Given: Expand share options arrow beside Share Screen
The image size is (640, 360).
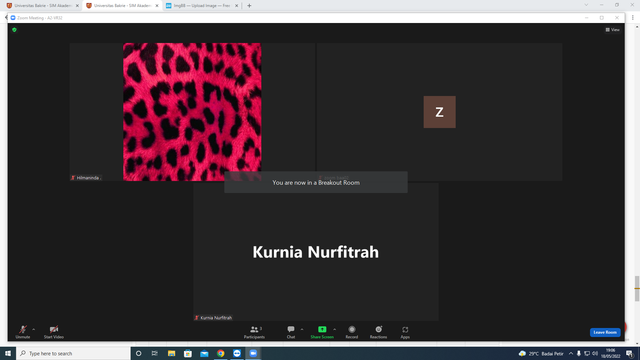Looking at the screenshot, I should click(335, 329).
